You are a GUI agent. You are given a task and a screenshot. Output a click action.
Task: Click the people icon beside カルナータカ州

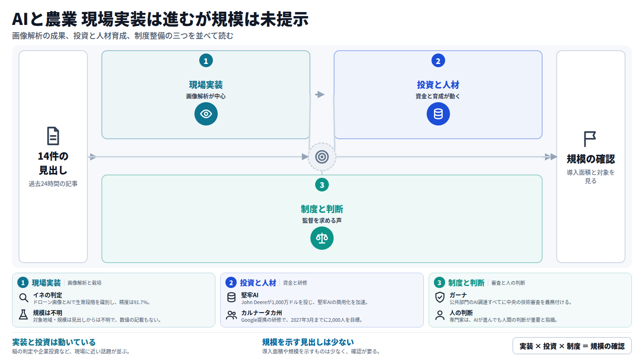click(231, 315)
